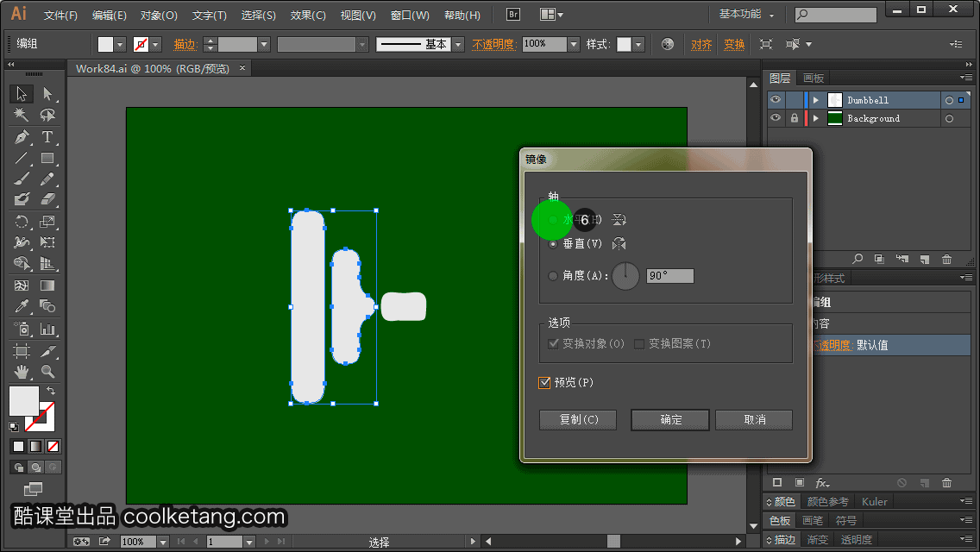980x552 pixels.
Task: Select the Column Graph tool
Action: click(x=47, y=329)
